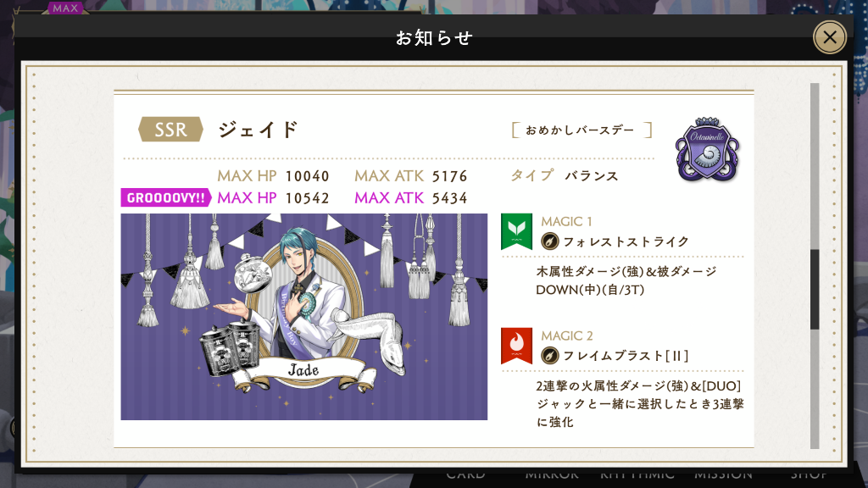
Task: Close the お知らせ notice dialog
Action: click(829, 37)
